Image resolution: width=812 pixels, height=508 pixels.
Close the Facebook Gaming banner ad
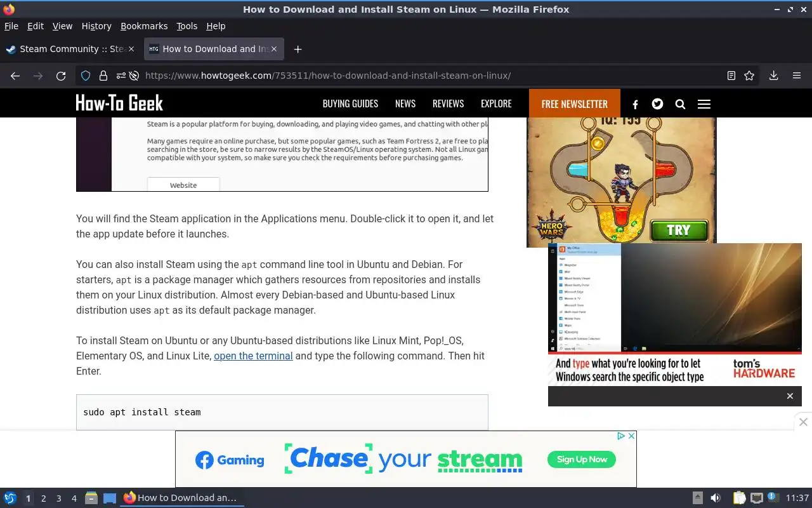click(x=631, y=436)
